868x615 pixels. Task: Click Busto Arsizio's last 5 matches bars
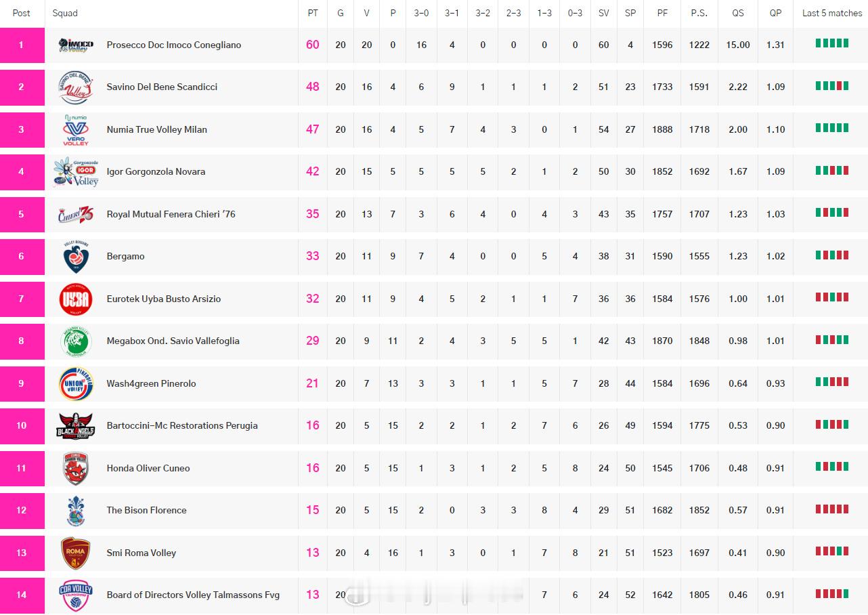[832, 297]
